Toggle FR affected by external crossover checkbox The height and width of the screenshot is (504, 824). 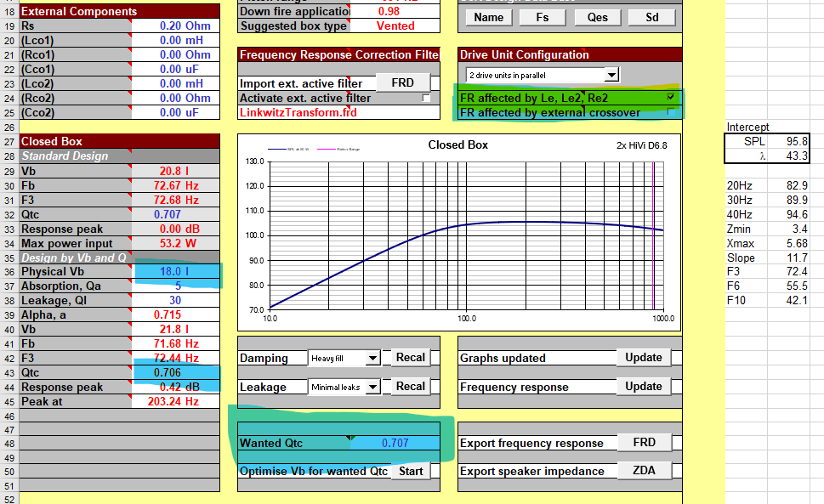[x=671, y=112]
